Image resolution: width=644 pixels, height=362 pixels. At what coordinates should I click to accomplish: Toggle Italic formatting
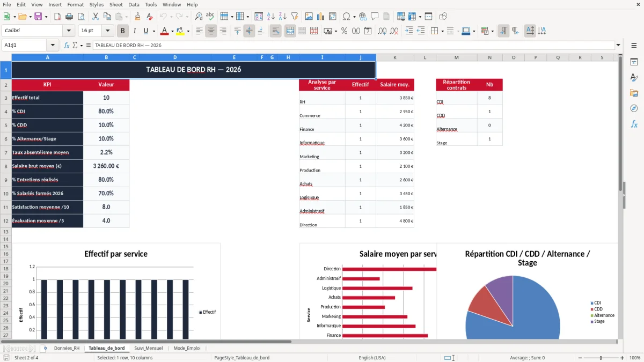coord(135,31)
